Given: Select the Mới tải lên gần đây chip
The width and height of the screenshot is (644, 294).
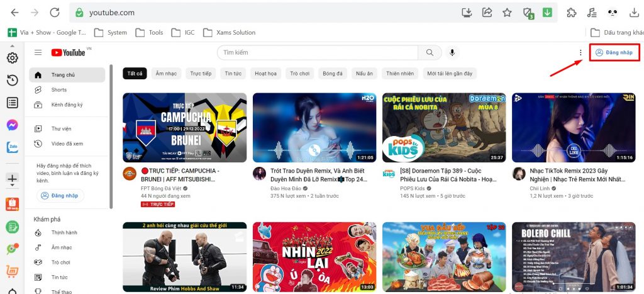Looking at the screenshot, I should point(450,73).
